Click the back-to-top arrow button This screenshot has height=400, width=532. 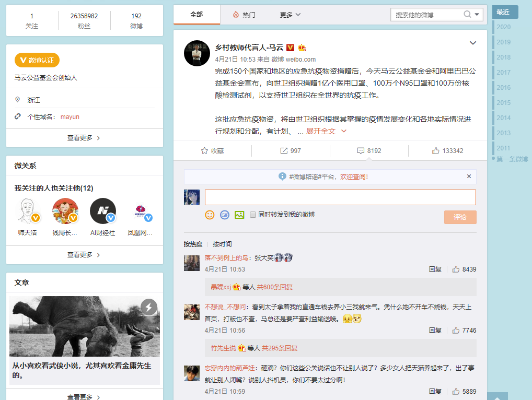pos(498,397)
